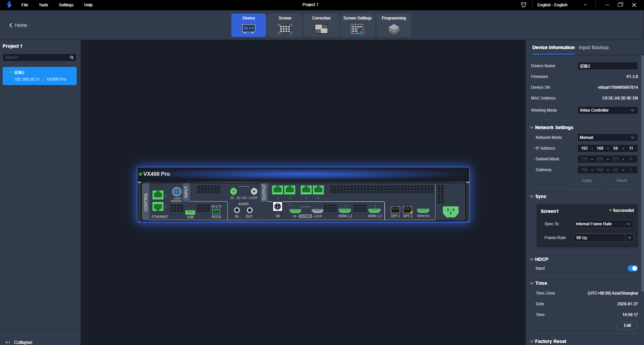
Task: Click the HDMI 2.0 IN port
Action: pyautogui.click(x=295, y=211)
